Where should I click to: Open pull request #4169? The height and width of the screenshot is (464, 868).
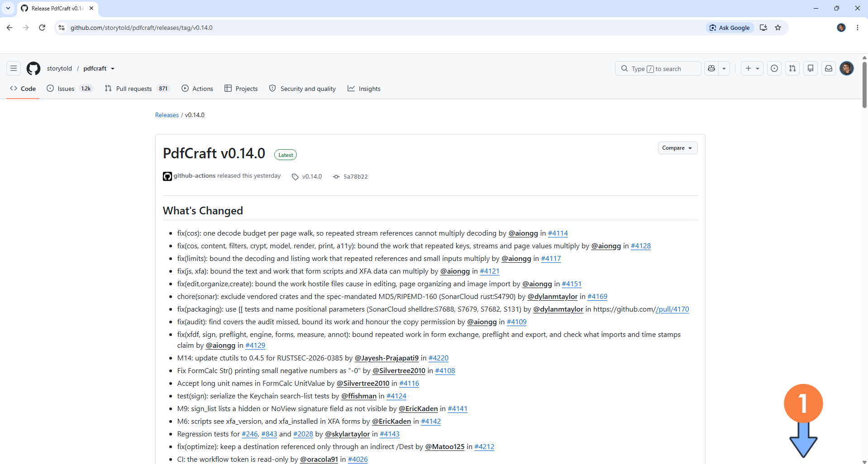[597, 297]
